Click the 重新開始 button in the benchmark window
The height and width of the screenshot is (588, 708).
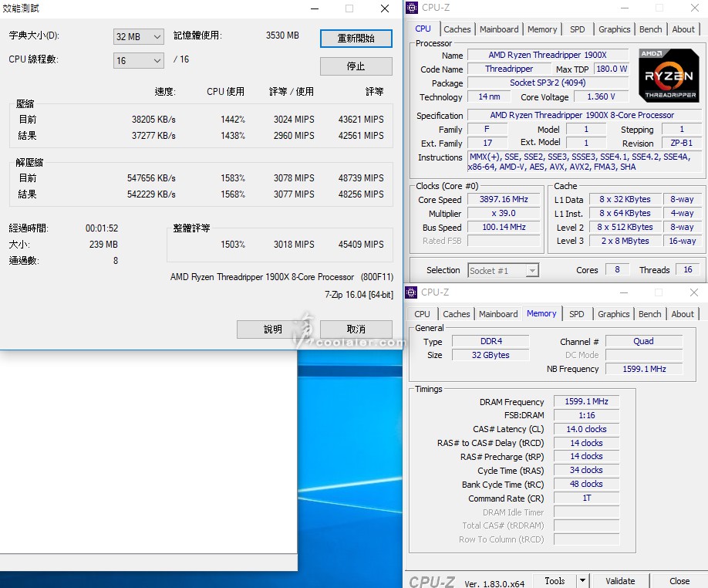(356, 39)
